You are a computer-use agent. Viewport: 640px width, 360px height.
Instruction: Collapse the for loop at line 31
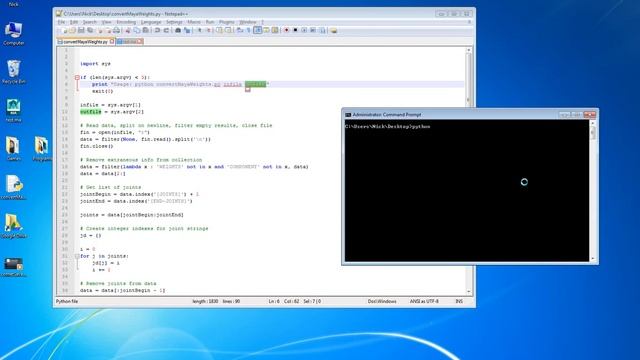pos(77,256)
